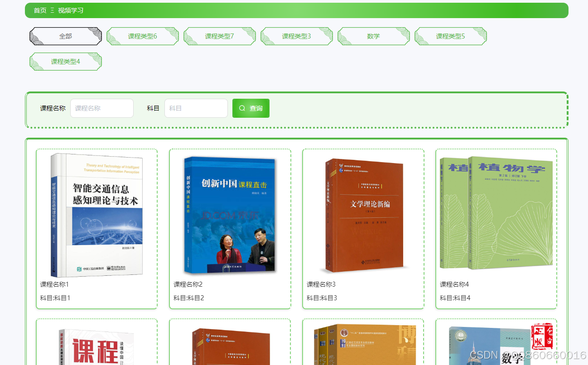Focus the 课程名称 input field

pyautogui.click(x=102, y=108)
